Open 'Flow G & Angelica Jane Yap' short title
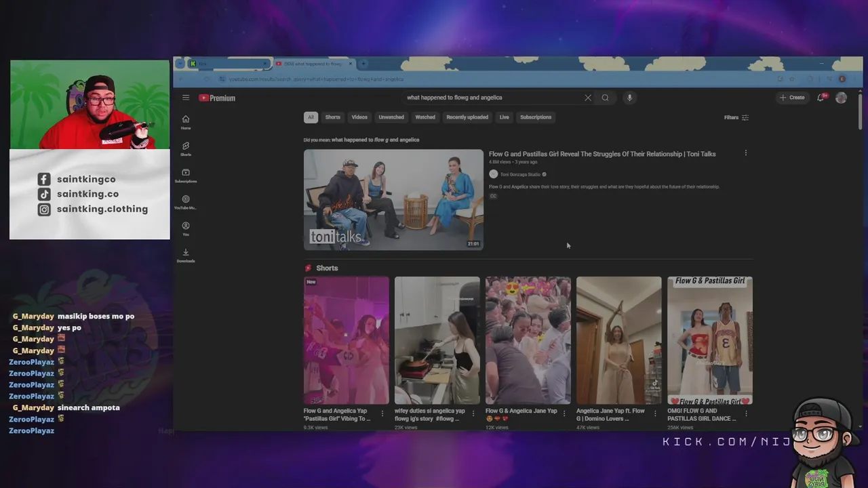Viewport: 868px width, 488px height. 521,414
